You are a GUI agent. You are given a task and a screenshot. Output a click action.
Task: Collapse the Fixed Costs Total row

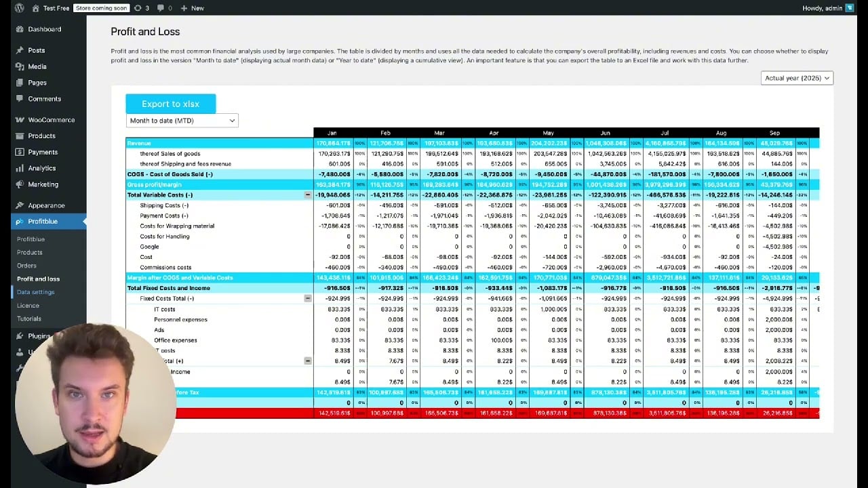(x=309, y=298)
